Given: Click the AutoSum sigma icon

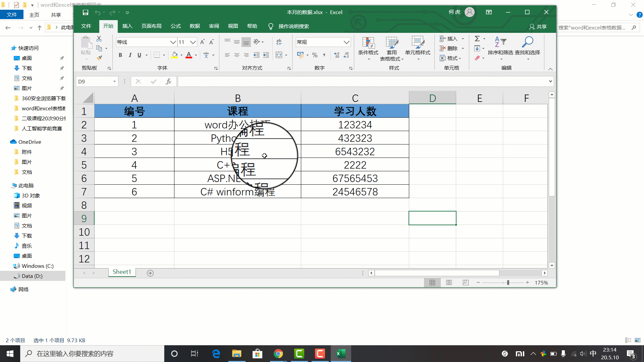Looking at the screenshot, I should click(x=477, y=39).
